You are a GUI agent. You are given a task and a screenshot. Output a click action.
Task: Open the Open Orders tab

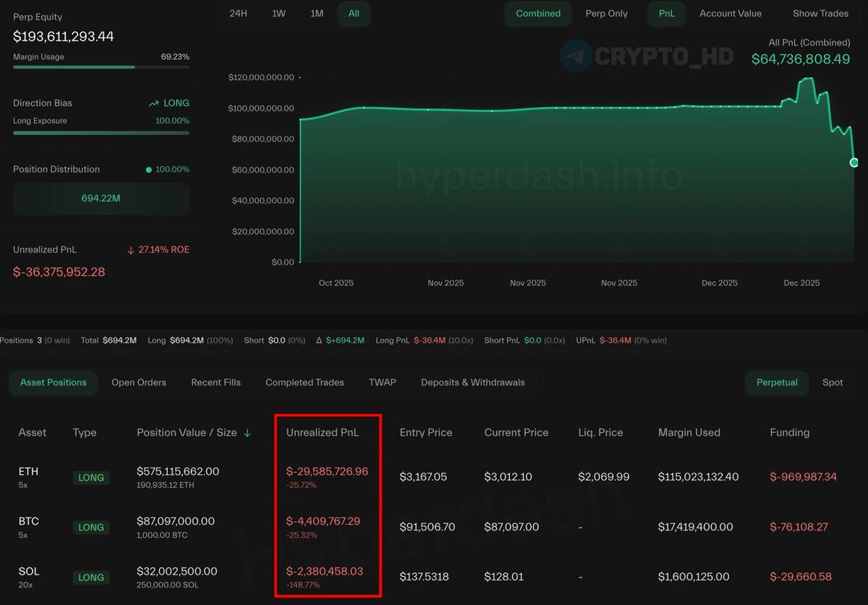coord(139,382)
